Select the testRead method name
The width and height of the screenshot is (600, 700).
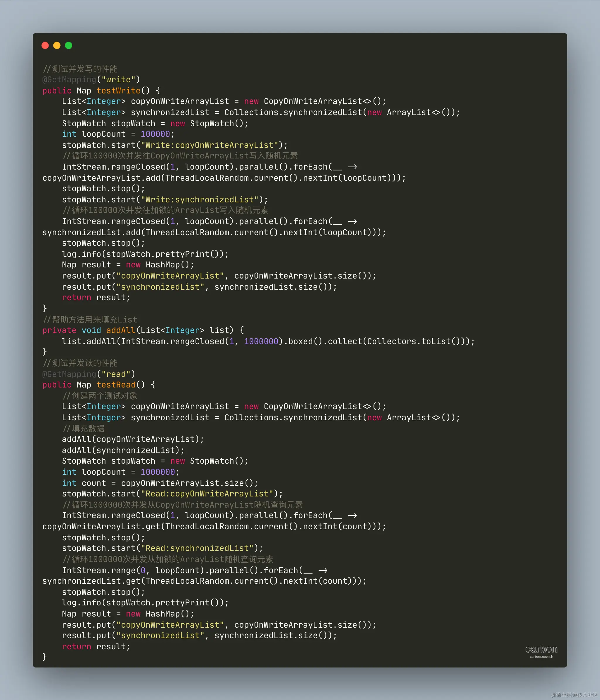(116, 385)
